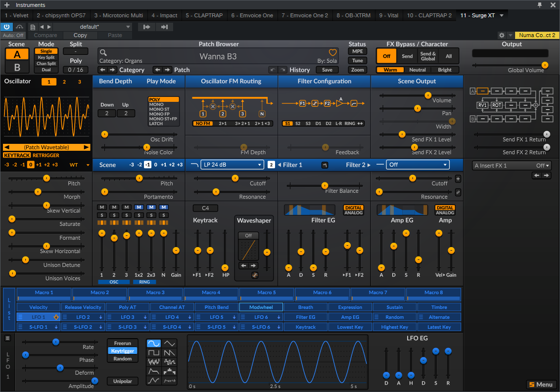Favorite the patch with the heart icon

[333, 52]
